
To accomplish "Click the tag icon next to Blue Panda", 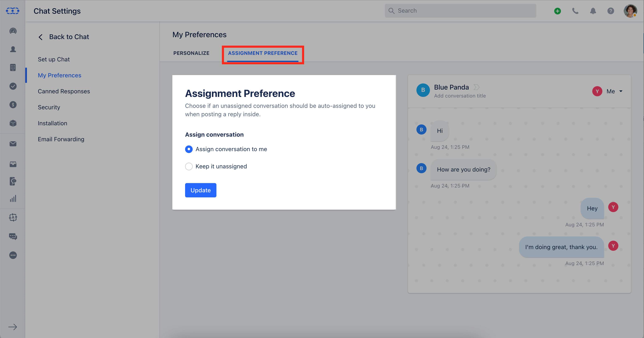I will [477, 87].
